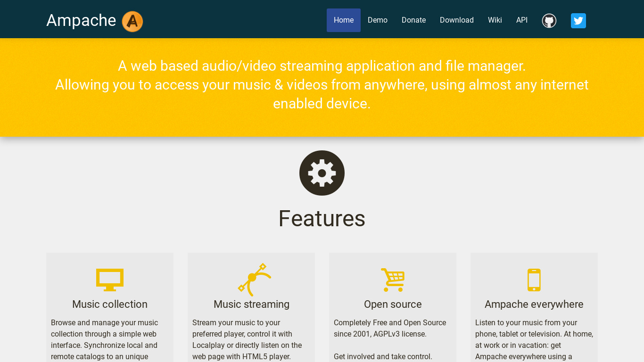The image size is (644, 362).
Task: Click the Music streaming card title
Action: [x=251, y=304]
